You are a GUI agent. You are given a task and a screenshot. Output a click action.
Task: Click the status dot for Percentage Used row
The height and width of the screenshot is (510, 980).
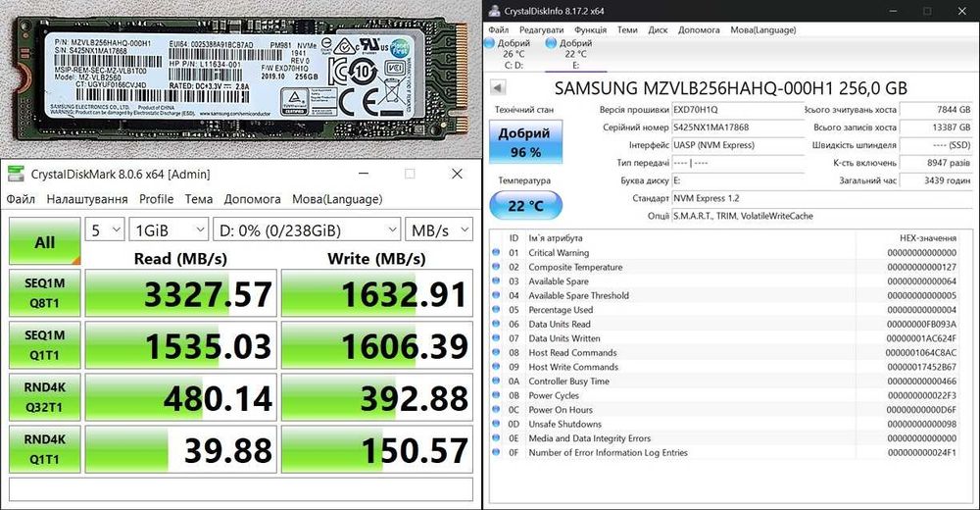[x=496, y=310]
